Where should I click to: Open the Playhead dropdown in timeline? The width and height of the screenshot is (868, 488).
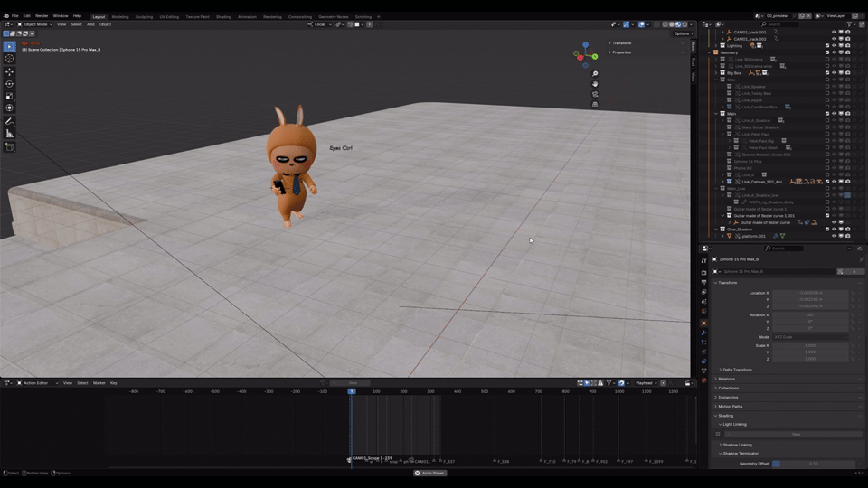pyautogui.click(x=646, y=383)
